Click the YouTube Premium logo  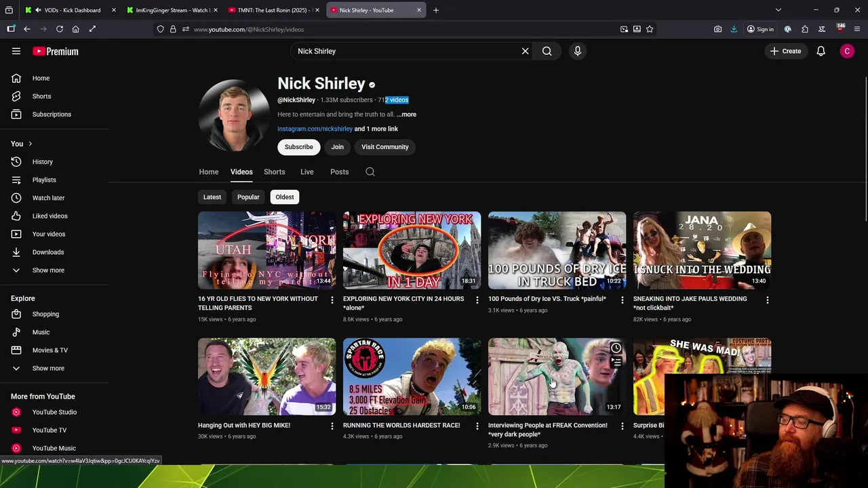pyautogui.click(x=56, y=51)
